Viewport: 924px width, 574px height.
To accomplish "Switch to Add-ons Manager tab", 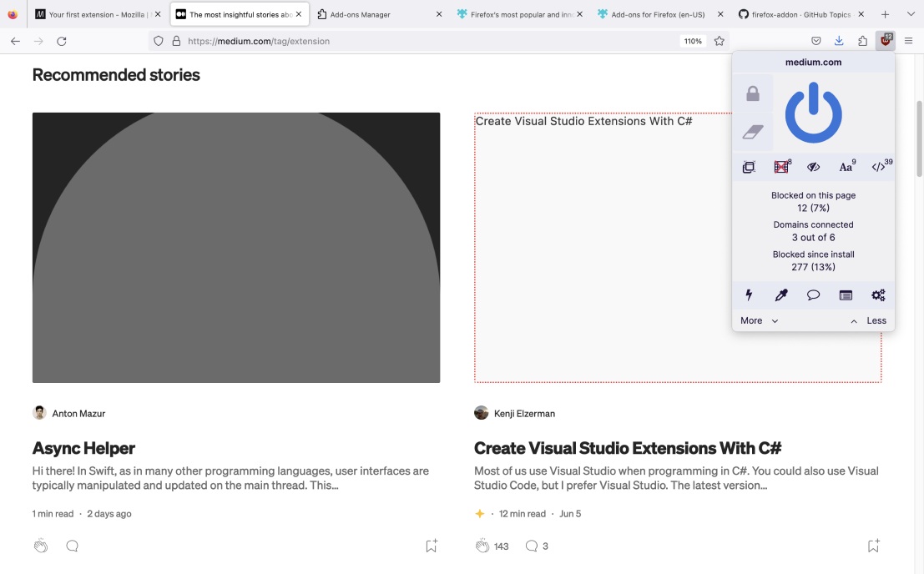I will coord(380,14).
